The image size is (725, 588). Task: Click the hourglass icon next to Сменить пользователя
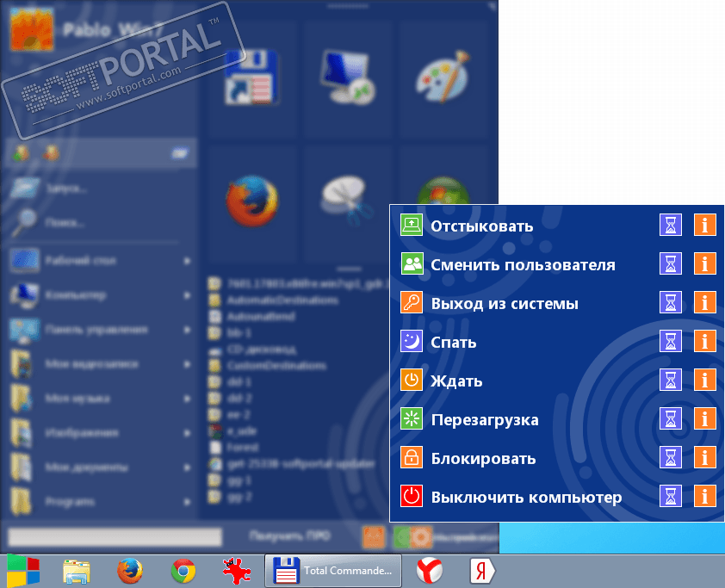tap(671, 264)
